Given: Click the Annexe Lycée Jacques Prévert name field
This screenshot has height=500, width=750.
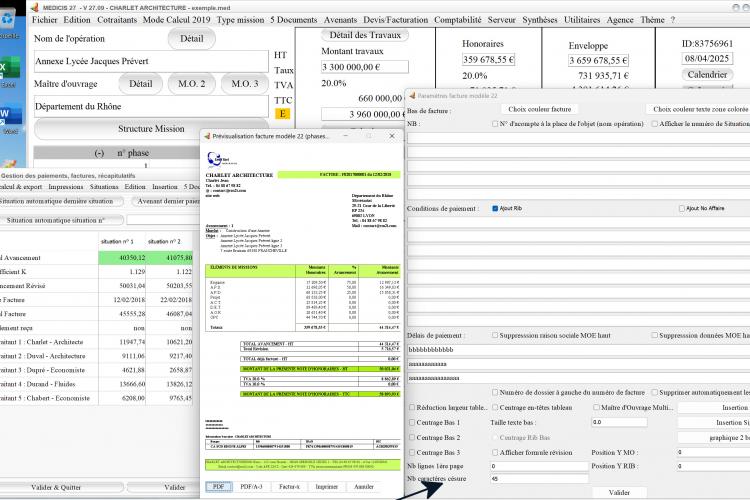Looking at the screenshot, I should pyautogui.click(x=151, y=61).
